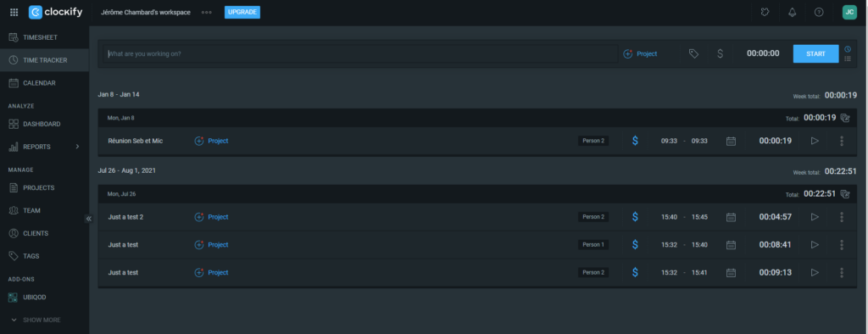Open the Tags page

[x=44, y=256]
